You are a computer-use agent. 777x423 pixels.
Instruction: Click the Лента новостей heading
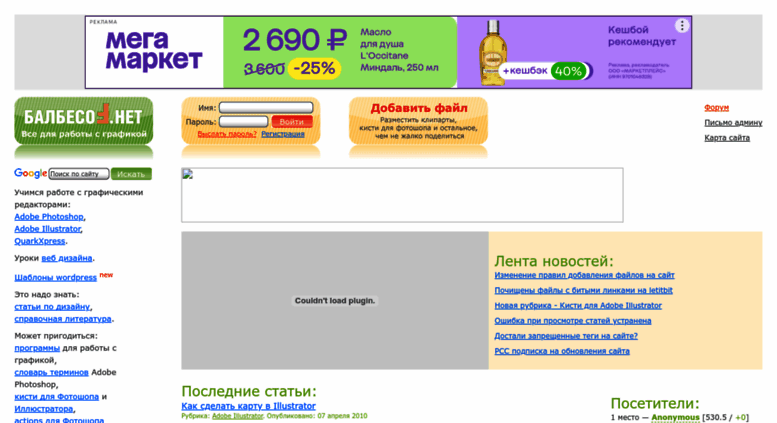pos(554,261)
